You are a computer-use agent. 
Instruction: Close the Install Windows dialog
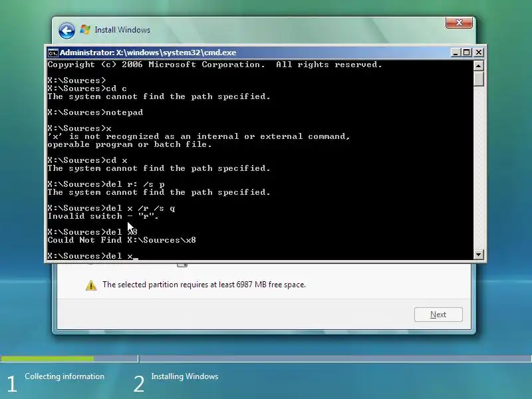[x=459, y=23]
